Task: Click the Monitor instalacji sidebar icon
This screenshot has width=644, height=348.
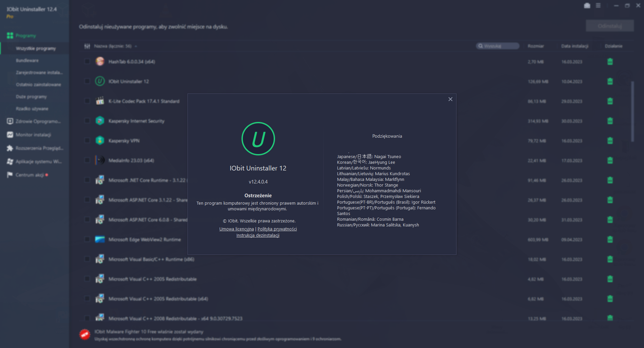Action: 10,135
